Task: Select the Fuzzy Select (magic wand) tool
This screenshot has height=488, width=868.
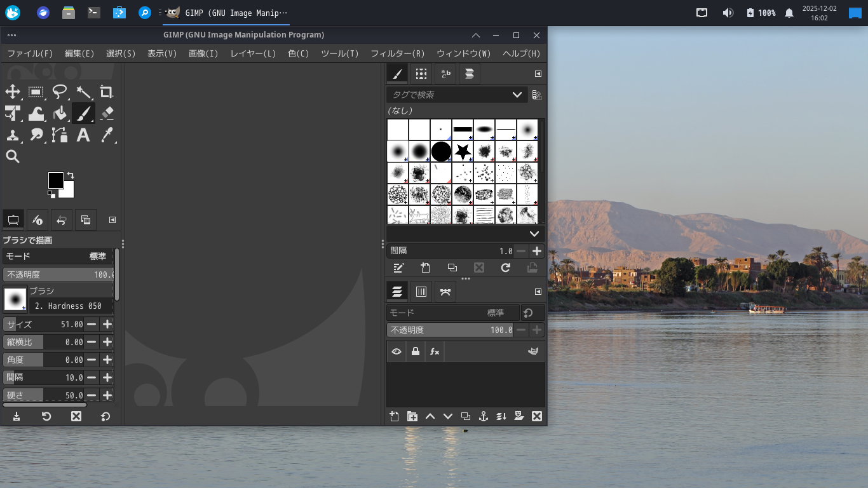Action: pyautogui.click(x=84, y=92)
